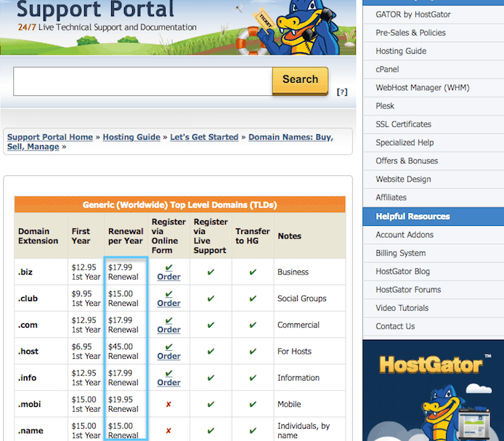Screen dimensions: 504x441
Task: Click Order link for .com domain
Action: coord(168,329)
